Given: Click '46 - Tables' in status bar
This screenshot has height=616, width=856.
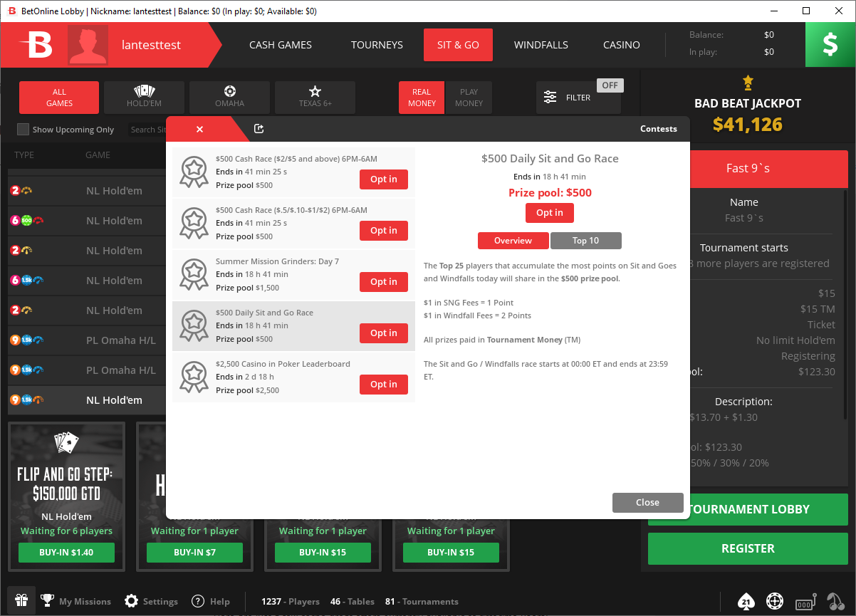Looking at the screenshot, I should [353, 602].
